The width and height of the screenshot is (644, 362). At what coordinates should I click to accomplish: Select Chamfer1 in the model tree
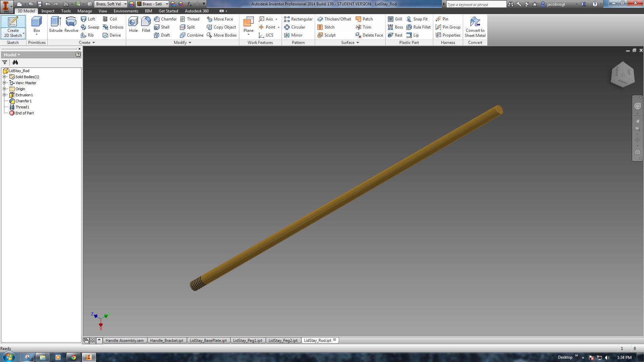[23, 101]
